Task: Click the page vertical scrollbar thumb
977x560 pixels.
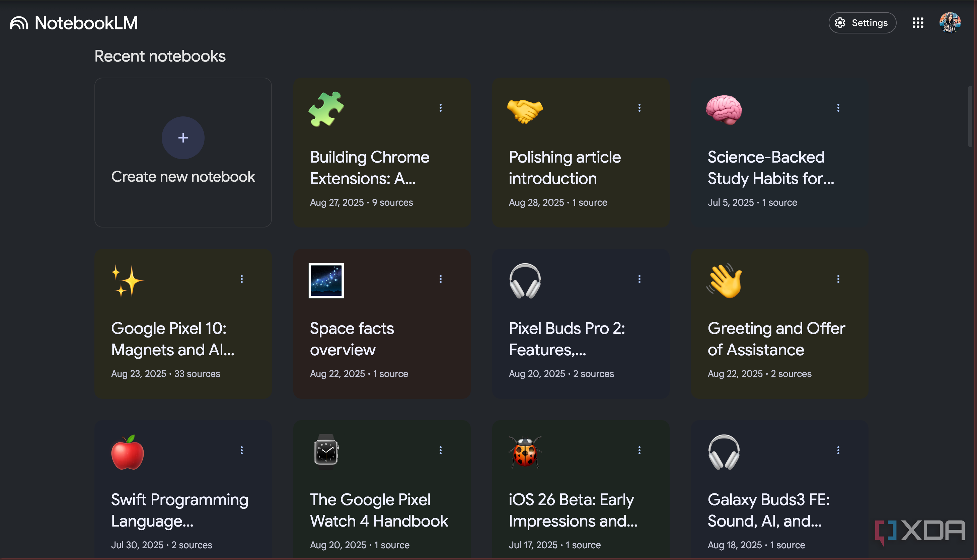Action: point(970,116)
